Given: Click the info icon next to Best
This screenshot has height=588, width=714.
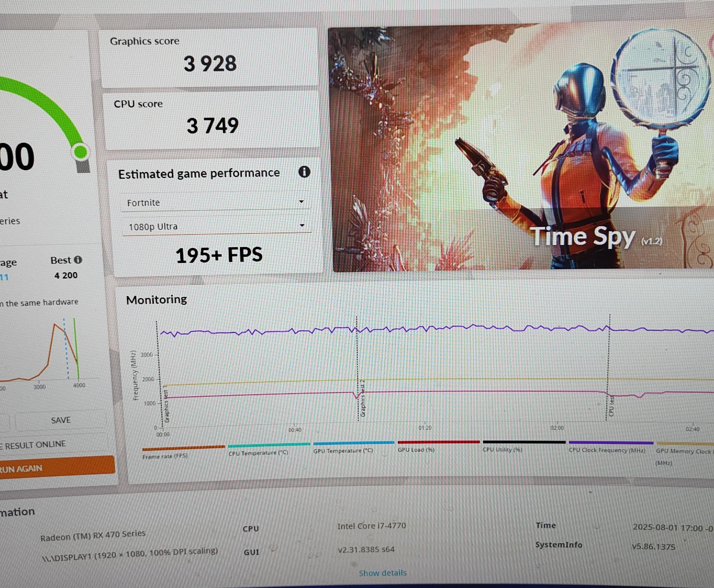Looking at the screenshot, I should (x=78, y=260).
